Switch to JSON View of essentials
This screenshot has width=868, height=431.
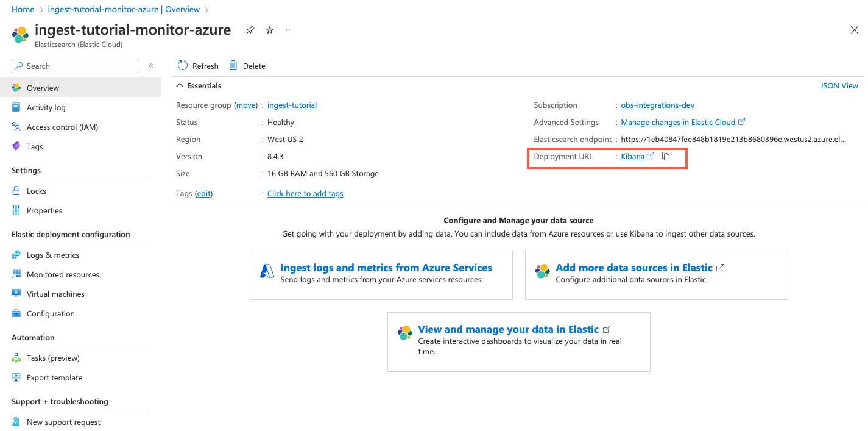[x=839, y=85]
